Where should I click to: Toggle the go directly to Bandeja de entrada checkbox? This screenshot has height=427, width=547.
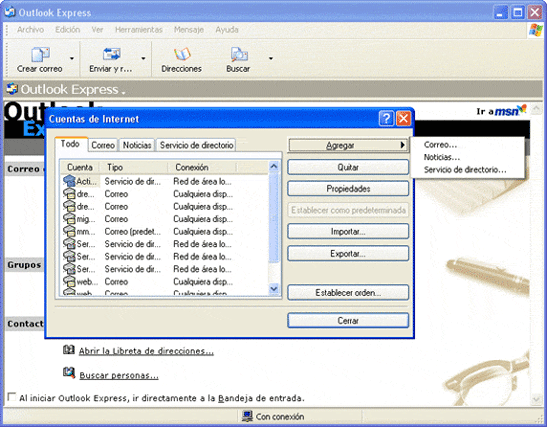12,397
